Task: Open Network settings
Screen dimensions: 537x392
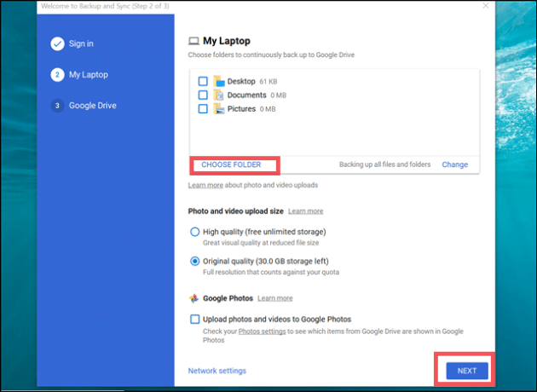Action: click(x=217, y=371)
